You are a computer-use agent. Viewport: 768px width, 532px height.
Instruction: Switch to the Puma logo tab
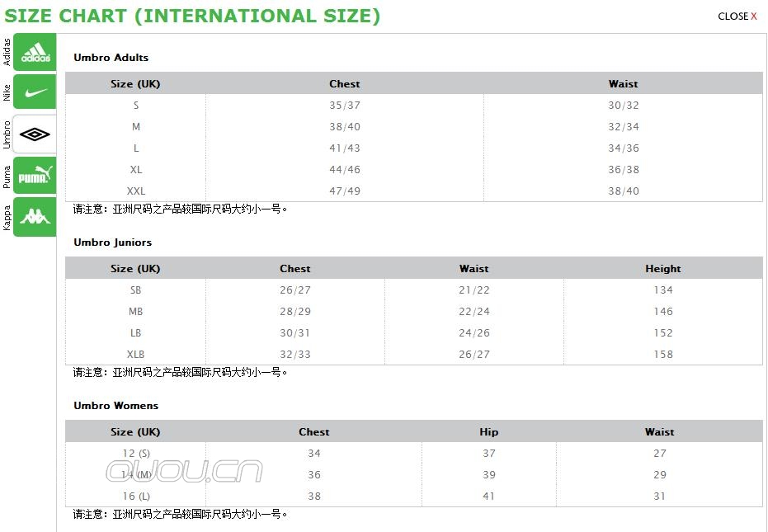(35, 175)
